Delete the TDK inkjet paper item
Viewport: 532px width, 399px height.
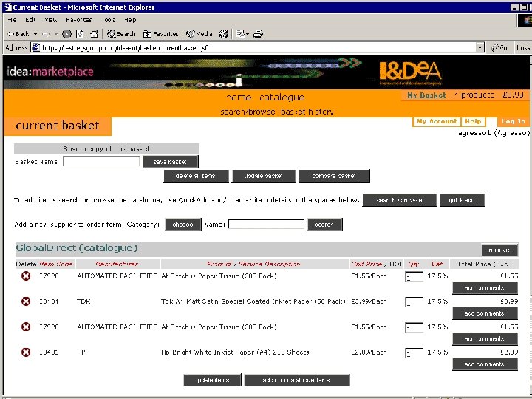click(x=26, y=301)
